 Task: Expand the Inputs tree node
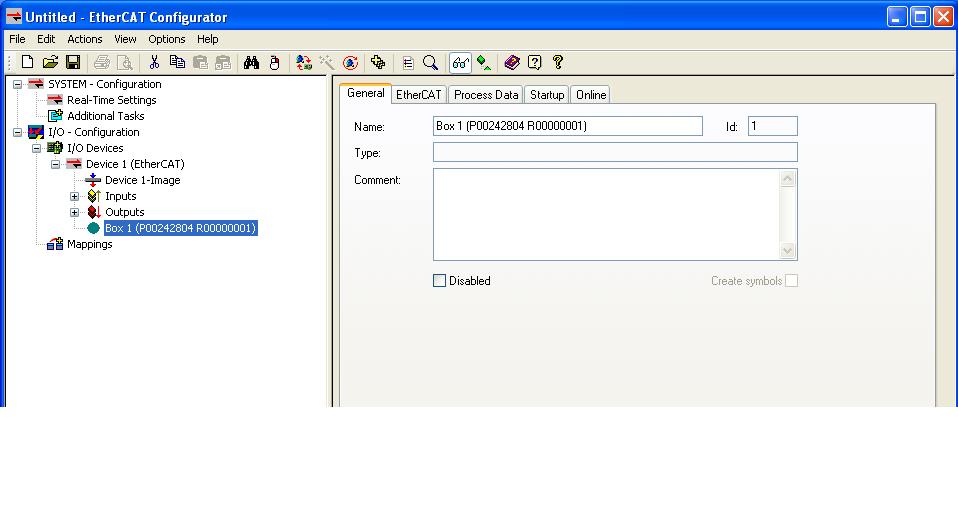[74, 196]
